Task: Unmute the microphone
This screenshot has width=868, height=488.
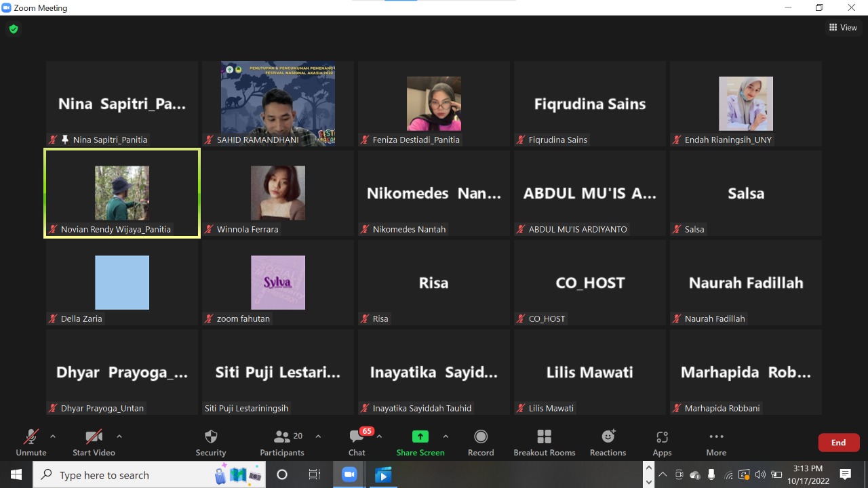Action: pyautogui.click(x=31, y=442)
